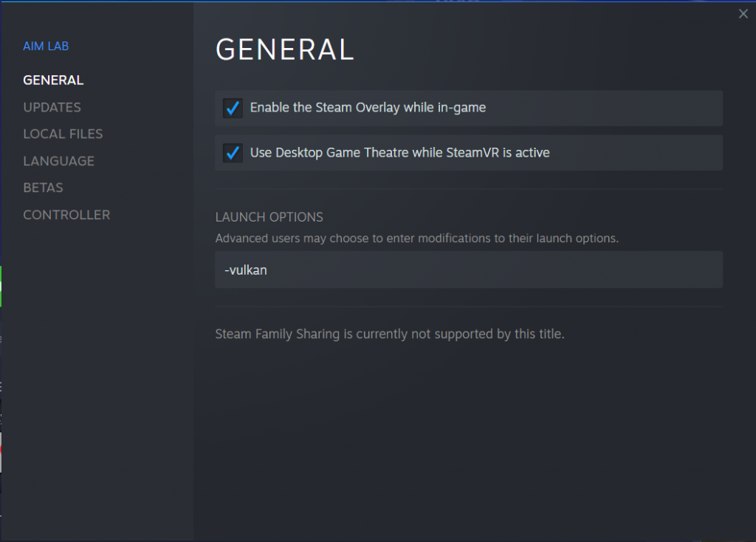Click the Steam Family Sharing notice text
The image size is (756, 542).
pyautogui.click(x=389, y=334)
